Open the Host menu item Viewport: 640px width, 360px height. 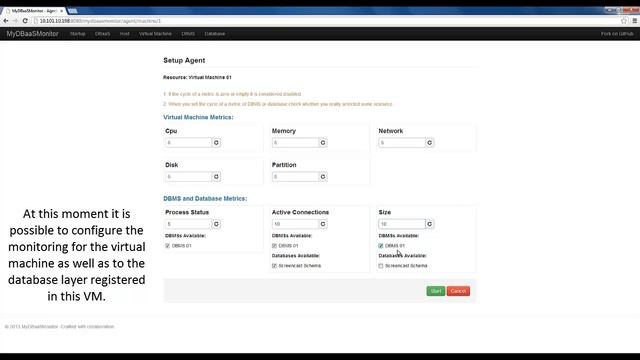click(124, 34)
